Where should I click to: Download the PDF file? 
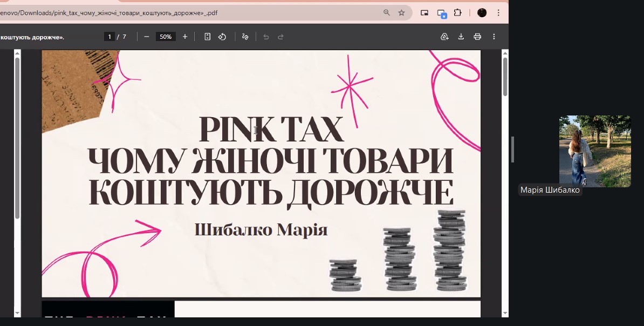pos(461,37)
